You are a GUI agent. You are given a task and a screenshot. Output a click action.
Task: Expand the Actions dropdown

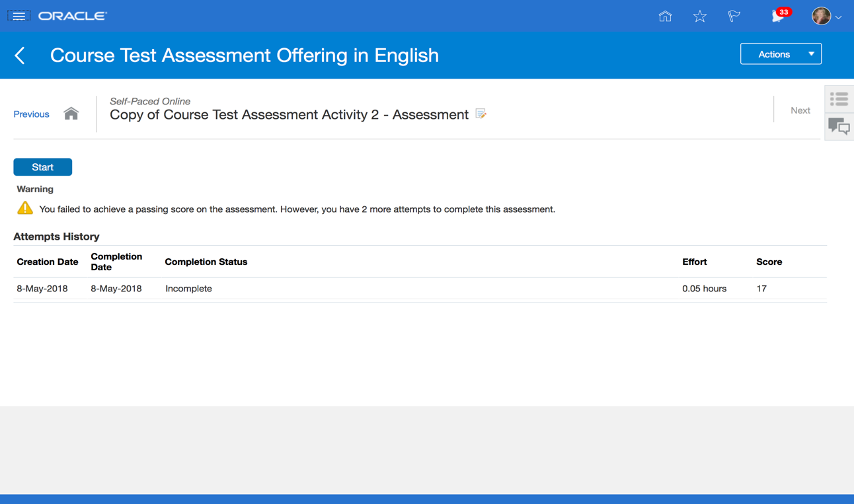point(781,54)
